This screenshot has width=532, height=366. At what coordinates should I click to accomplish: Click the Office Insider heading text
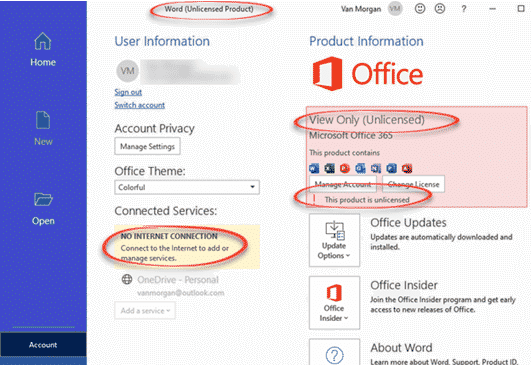(x=404, y=285)
